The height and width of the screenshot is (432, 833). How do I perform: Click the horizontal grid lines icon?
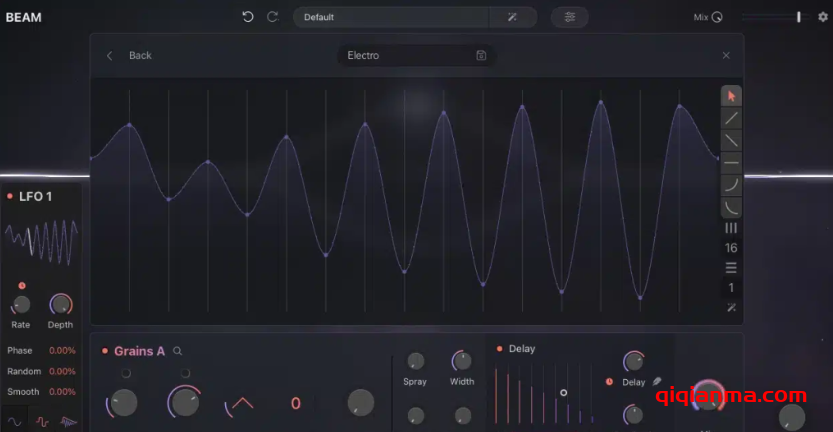[731, 268]
